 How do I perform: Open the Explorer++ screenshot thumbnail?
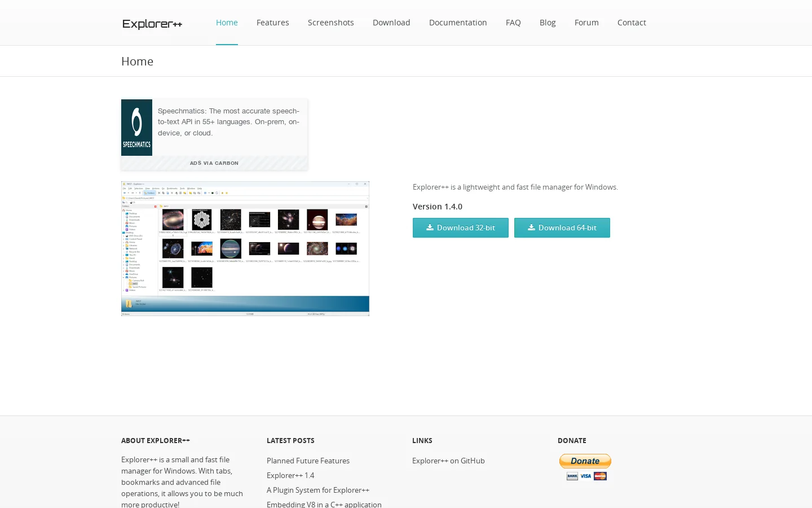pos(245,248)
